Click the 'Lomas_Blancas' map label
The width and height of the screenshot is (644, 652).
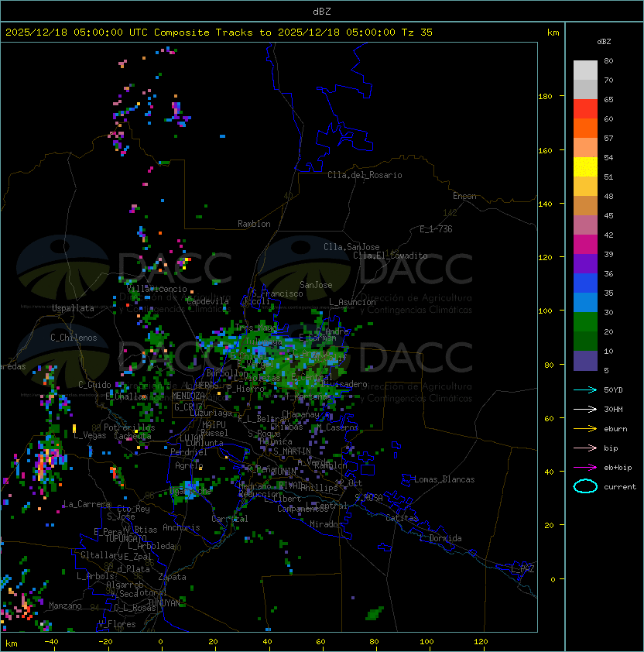[x=444, y=479]
